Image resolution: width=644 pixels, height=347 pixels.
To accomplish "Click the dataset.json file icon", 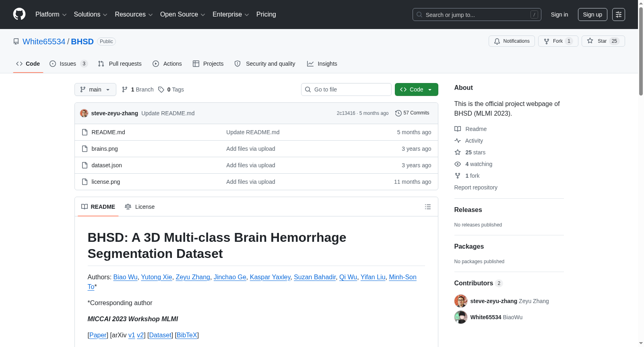I will pos(85,165).
